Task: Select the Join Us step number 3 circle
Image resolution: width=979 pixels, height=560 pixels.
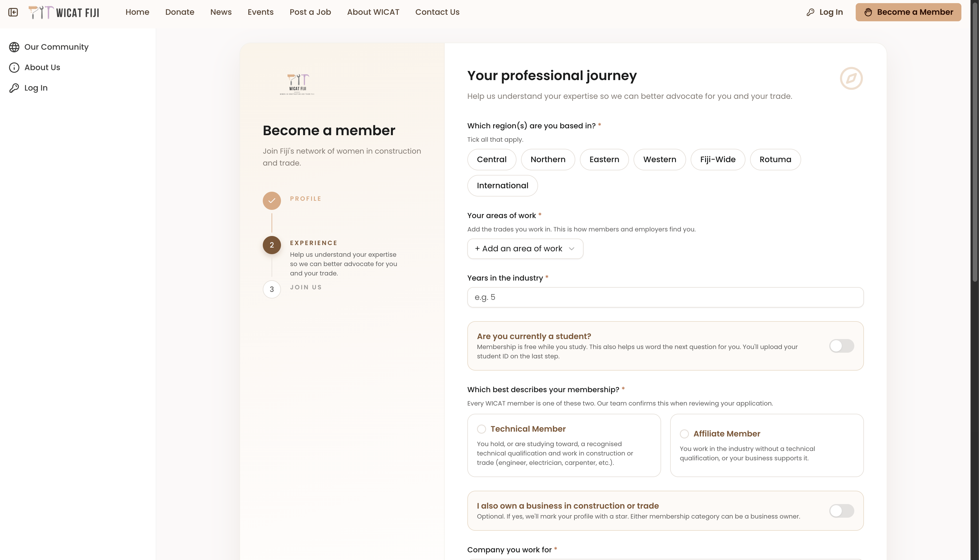Action: point(272,289)
